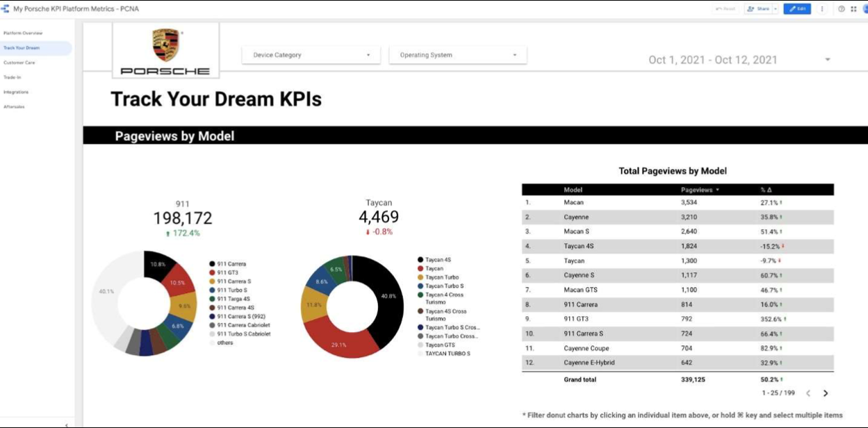
Task: Open the Share dropdown arrow
Action: 776,9
